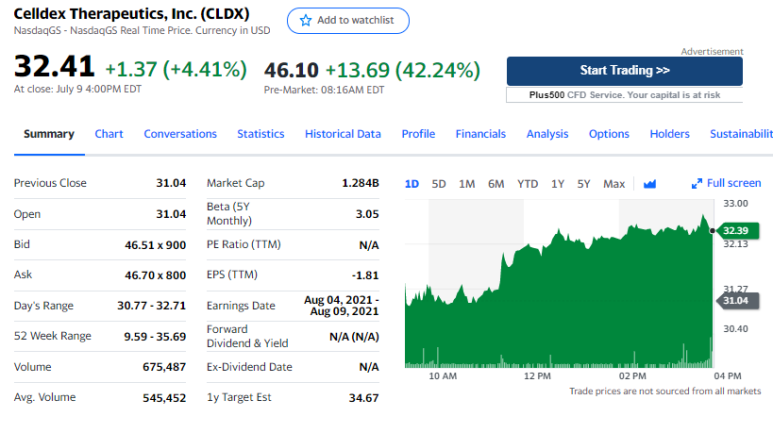
Task: Click the EPS (TTM) value -1.81
Action: pos(365,275)
